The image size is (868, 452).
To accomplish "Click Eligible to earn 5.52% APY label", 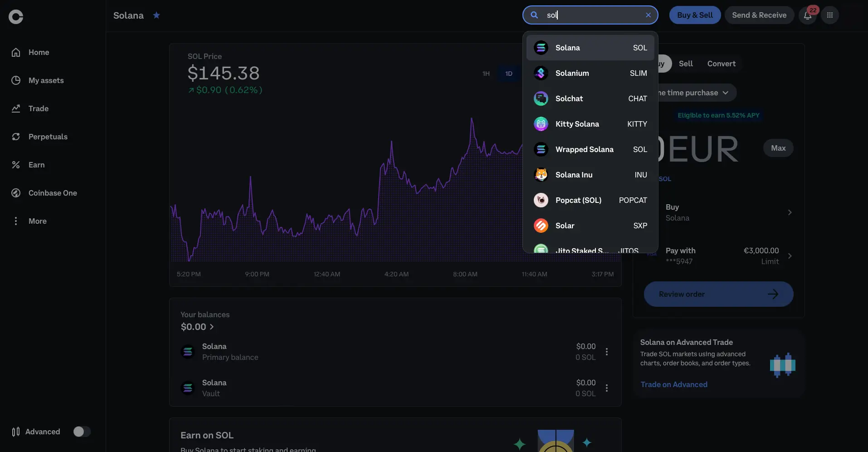I will [x=718, y=115].
